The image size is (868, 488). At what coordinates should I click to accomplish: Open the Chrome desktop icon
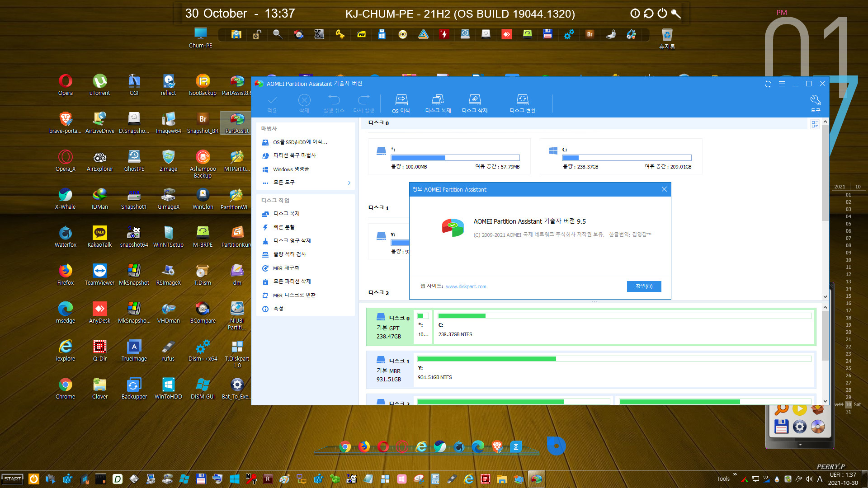pos(65,389)
